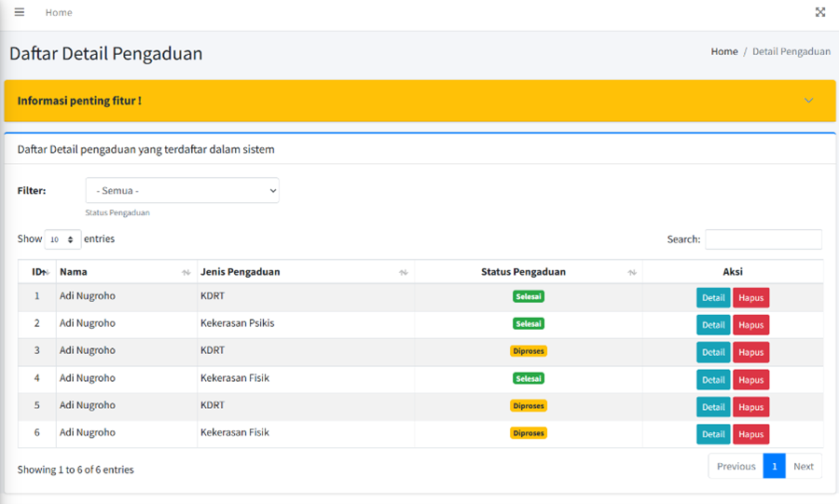
Task: Open Detail for row ID 3
Action: [x=713, y=352]
